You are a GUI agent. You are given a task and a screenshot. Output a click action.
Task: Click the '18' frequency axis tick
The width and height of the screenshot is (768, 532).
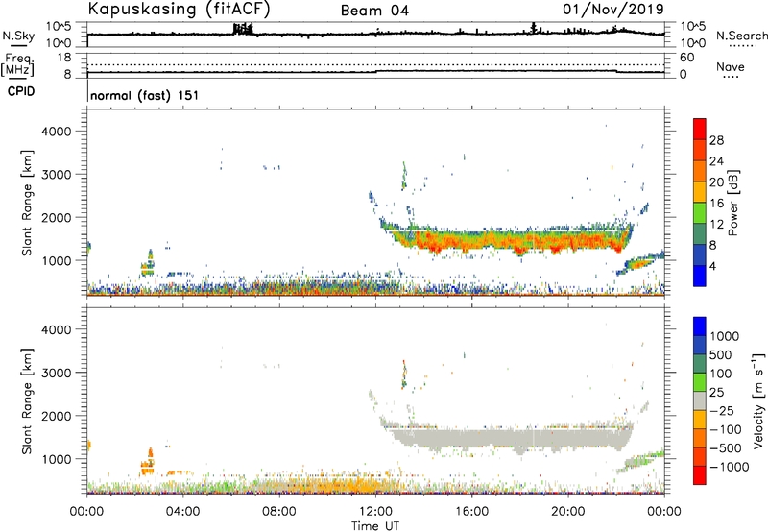pos(64,58)
